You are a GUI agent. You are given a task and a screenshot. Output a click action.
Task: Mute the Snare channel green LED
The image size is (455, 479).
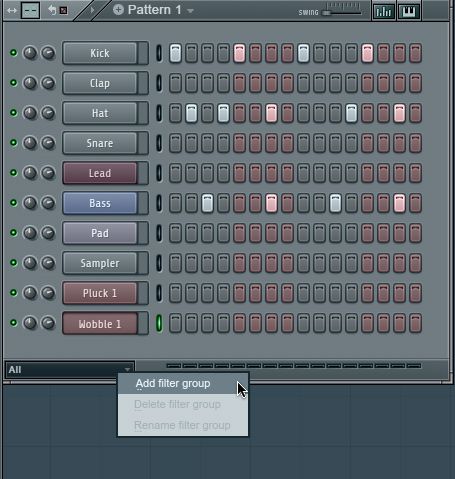[x=13, y=143]
